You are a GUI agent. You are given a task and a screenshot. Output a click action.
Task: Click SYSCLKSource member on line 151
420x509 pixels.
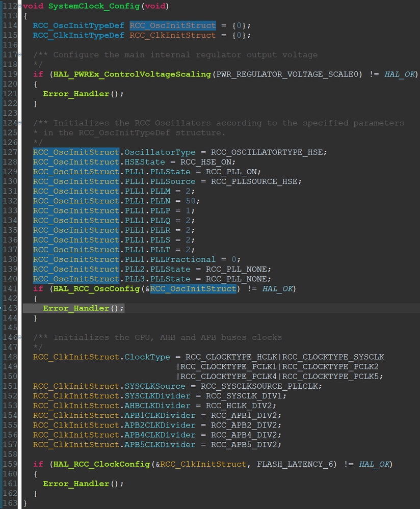coord(155,386)
